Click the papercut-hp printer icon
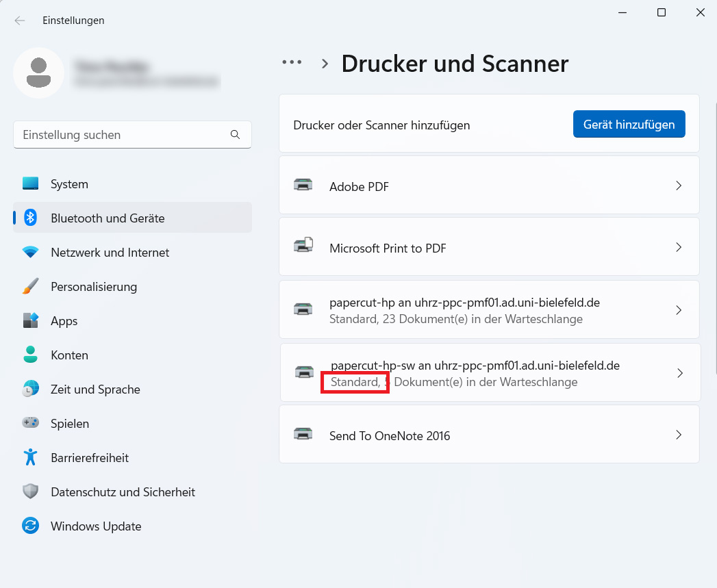The width and height of the screenshot is (717, 588). click(303, 309)
